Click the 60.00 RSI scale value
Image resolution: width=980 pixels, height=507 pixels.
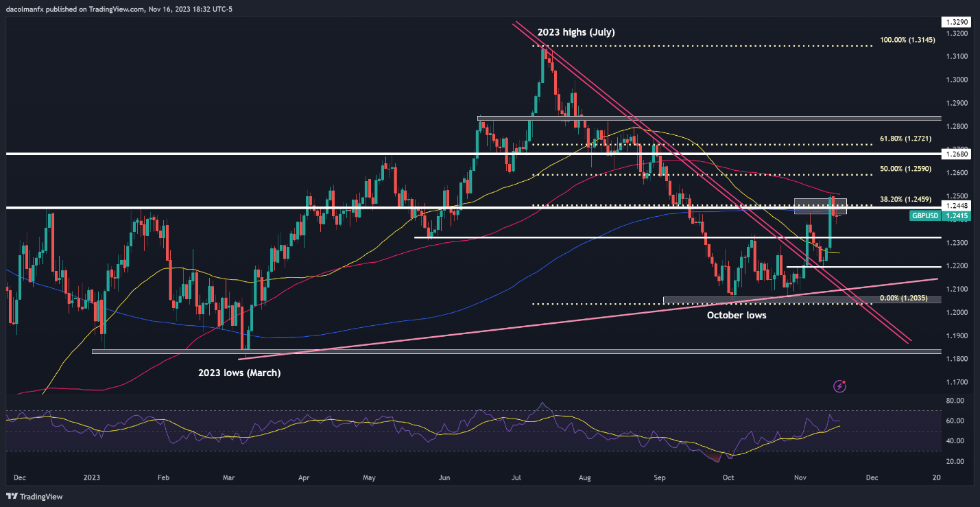[955, 421]
